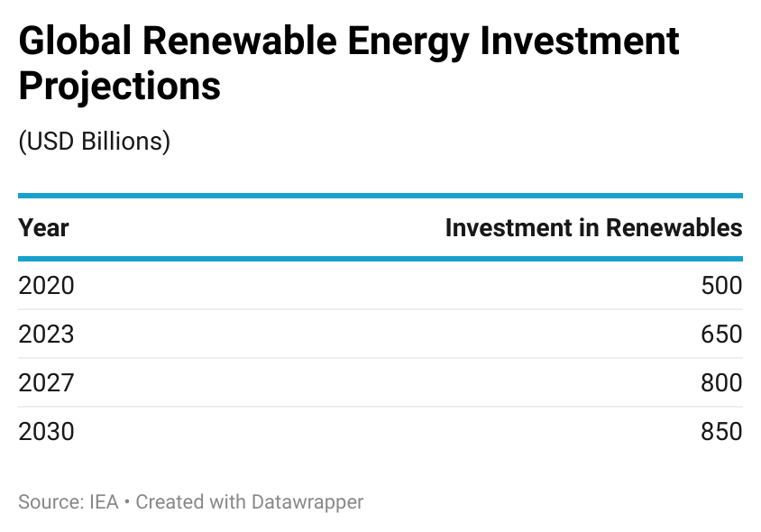
Task: Click the divider between 2020 and 2023 rows
Action: pos(380,310)
